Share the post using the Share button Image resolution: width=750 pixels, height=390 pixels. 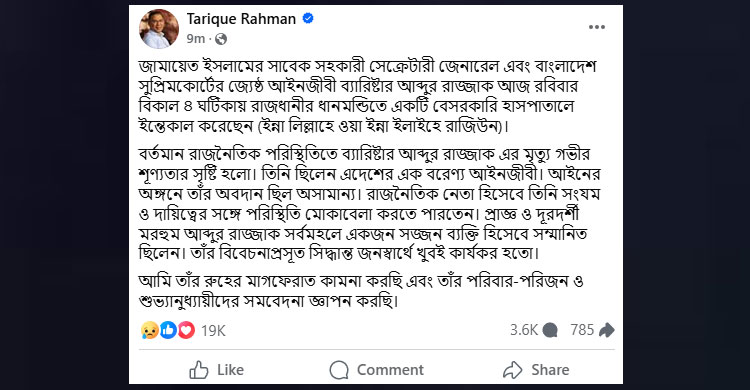pyautogui.click(x=536, y=370)
